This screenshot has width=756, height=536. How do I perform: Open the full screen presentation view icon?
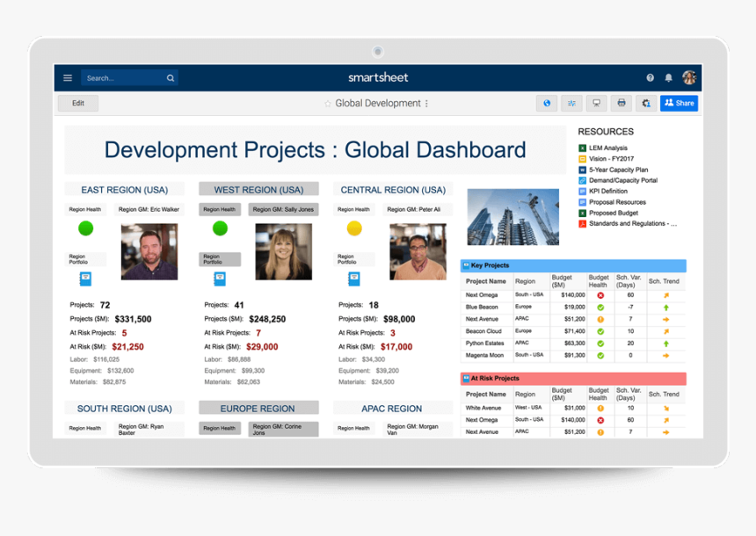(596, 103)
